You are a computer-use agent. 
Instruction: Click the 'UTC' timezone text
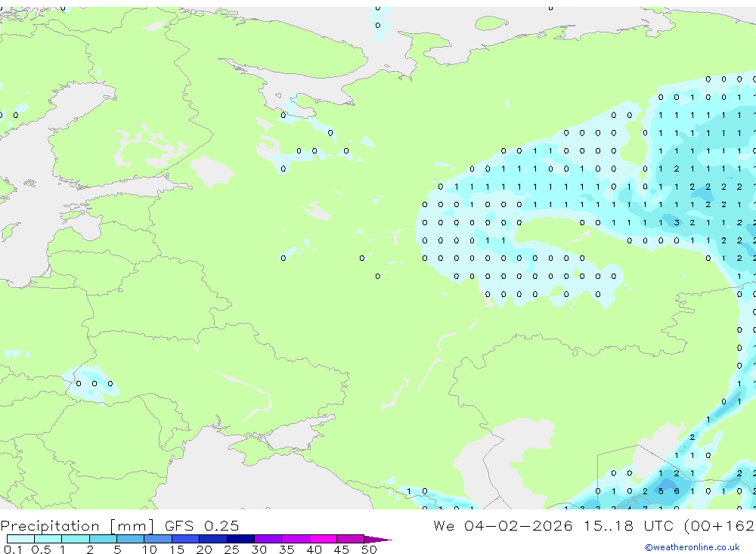658,525
